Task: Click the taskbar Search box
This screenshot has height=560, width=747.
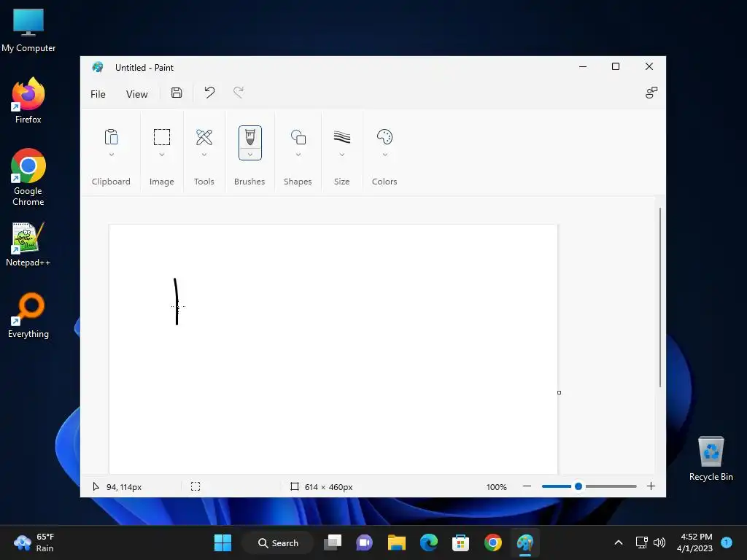Action: (278, 542)
